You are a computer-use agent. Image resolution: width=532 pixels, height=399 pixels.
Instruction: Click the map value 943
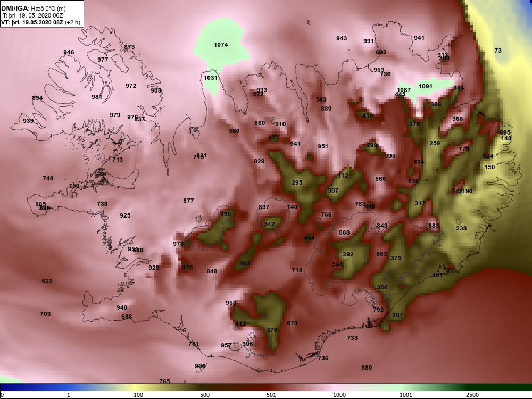pos(342,38)
